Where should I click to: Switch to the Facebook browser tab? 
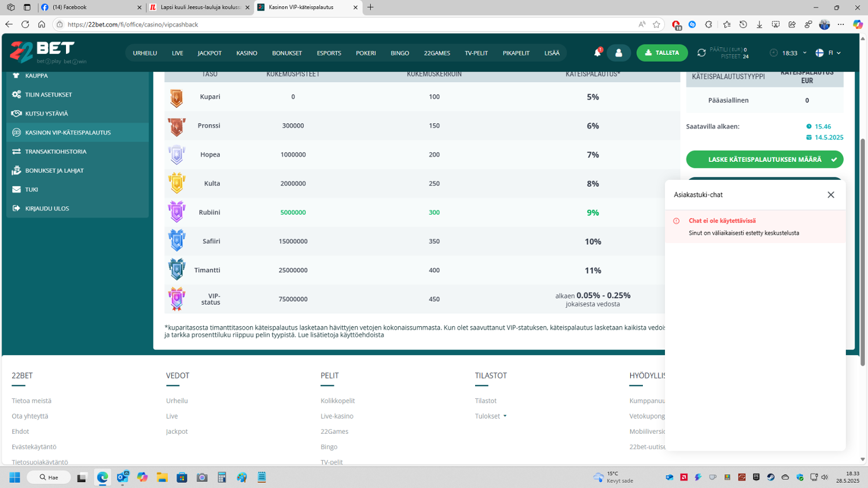(x=91, y=8)
